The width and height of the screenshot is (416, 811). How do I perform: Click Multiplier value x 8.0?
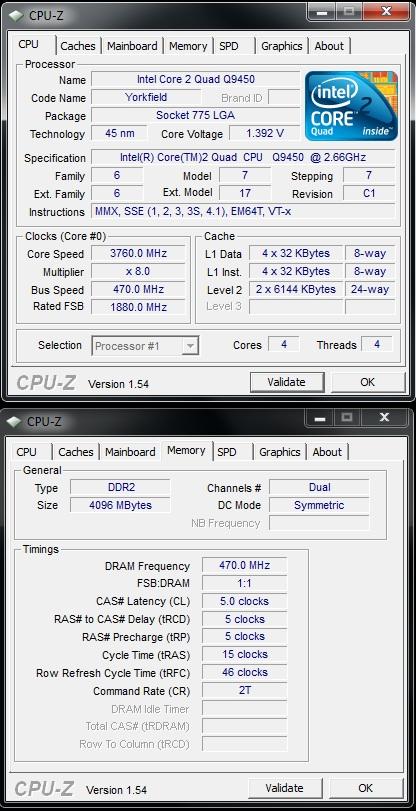coord(138,272)
